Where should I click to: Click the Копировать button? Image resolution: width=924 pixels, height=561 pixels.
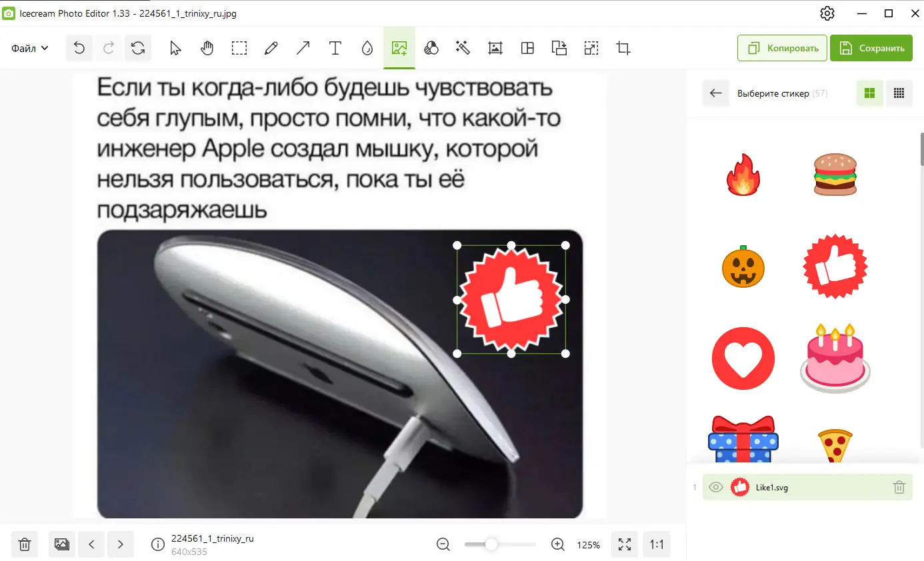point(781,47)
